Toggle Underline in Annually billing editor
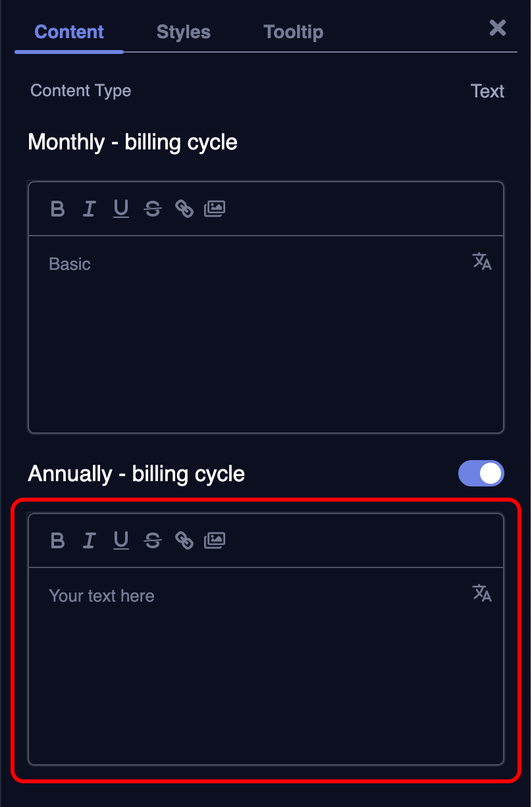Screen dimensions: 532x807 [121, 541]
